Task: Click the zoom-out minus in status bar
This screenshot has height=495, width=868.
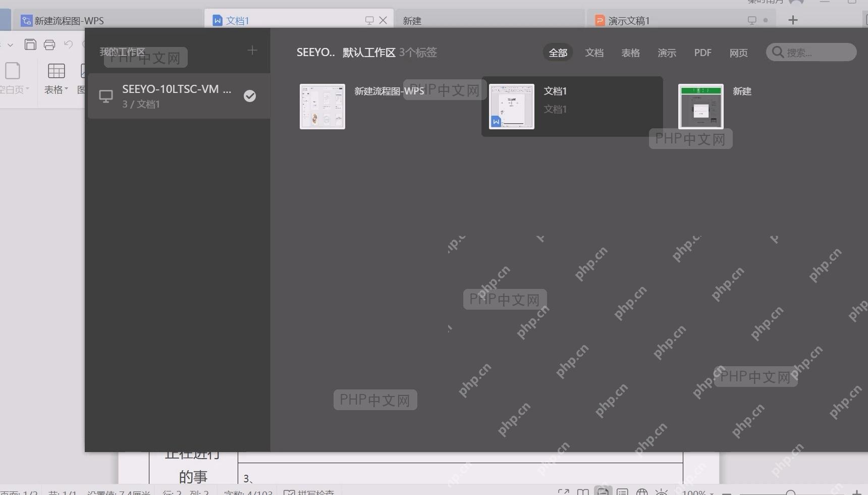Action: 727,493
